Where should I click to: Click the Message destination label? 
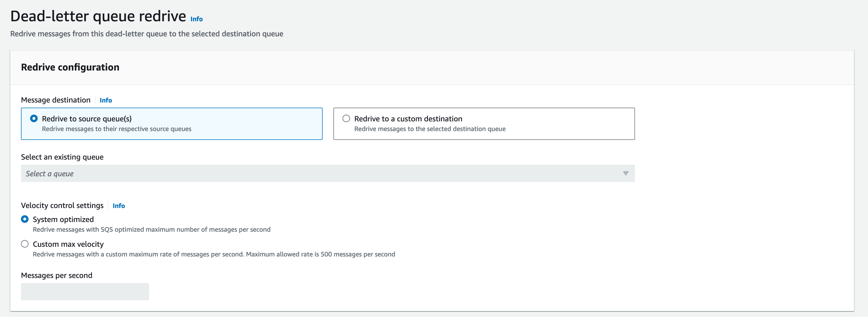click(x=56, y=100)
